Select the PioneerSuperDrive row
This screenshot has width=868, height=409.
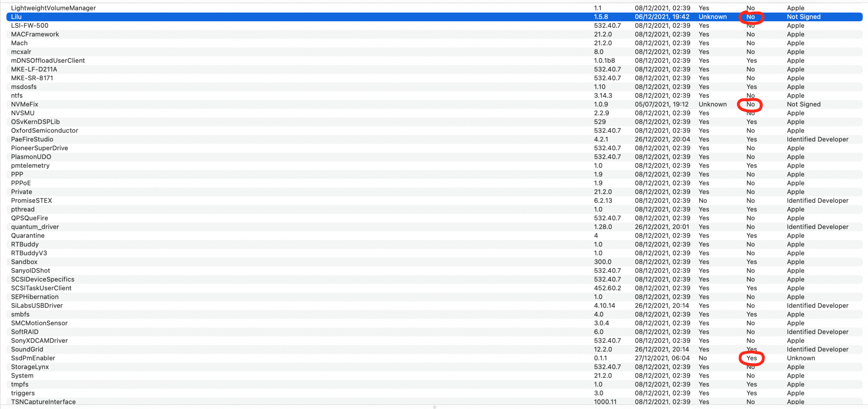pos(434,148)
